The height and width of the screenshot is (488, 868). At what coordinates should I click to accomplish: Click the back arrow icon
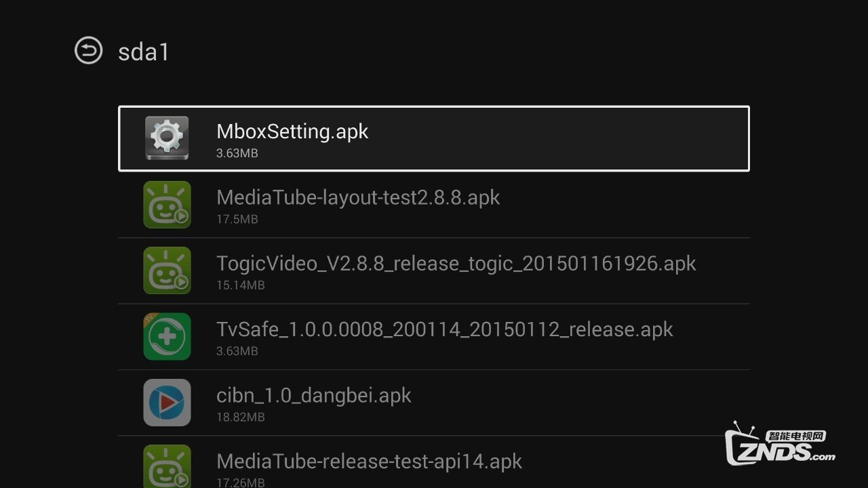click(88, 51)
